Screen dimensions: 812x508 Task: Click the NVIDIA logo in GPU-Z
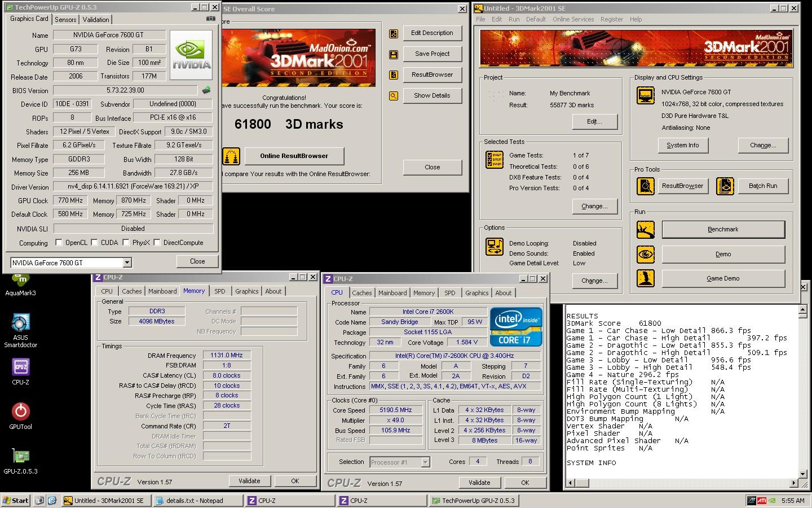tap(191, 55)
